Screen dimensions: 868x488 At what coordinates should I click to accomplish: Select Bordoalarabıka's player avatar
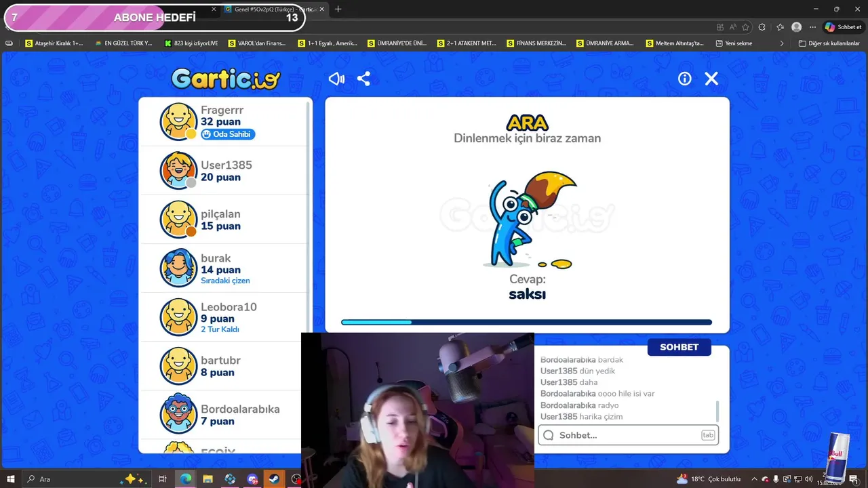tap(178, 414)
